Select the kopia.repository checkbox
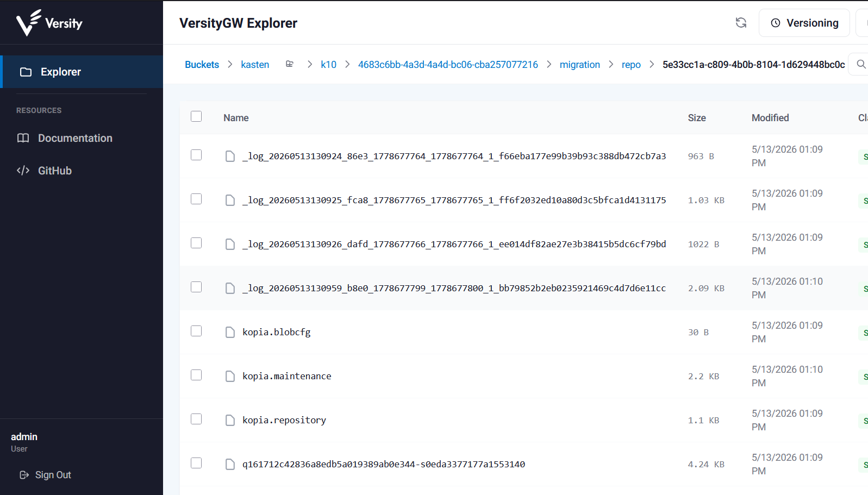The width and height of the screenshot is (868, 495). pyautogui.click(x=196, y=419)
